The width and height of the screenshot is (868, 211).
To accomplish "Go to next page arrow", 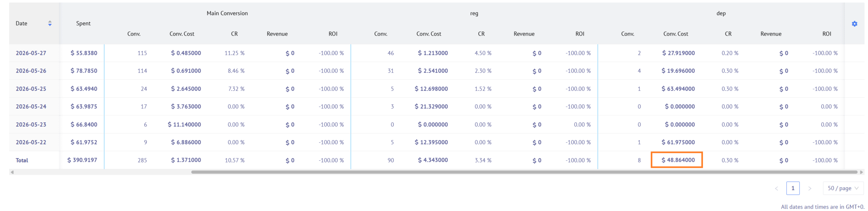I will [x=809, y=188].
